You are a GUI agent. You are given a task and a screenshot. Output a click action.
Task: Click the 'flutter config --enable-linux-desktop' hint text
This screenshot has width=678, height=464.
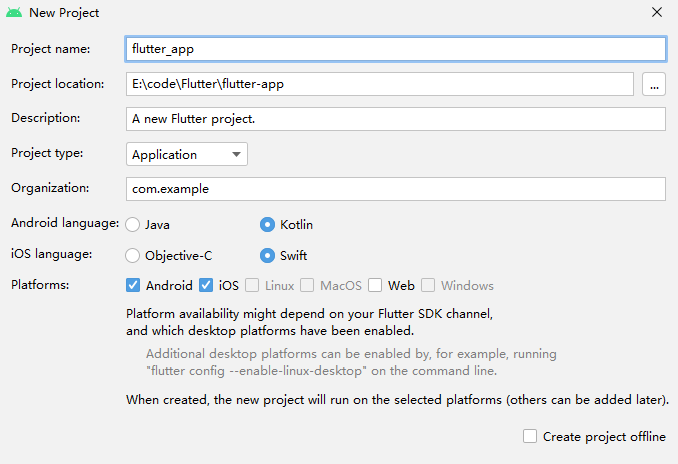[x=321, y=371]
